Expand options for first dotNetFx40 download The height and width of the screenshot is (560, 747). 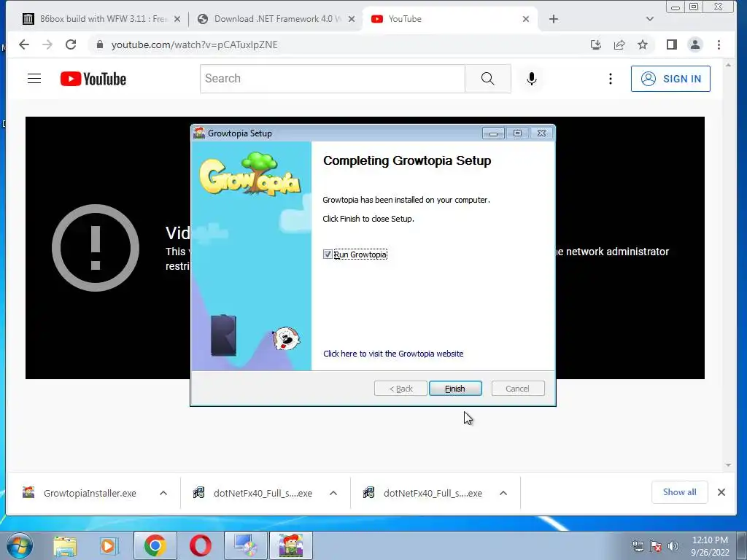pyautogui.click(x=333, y=494)
